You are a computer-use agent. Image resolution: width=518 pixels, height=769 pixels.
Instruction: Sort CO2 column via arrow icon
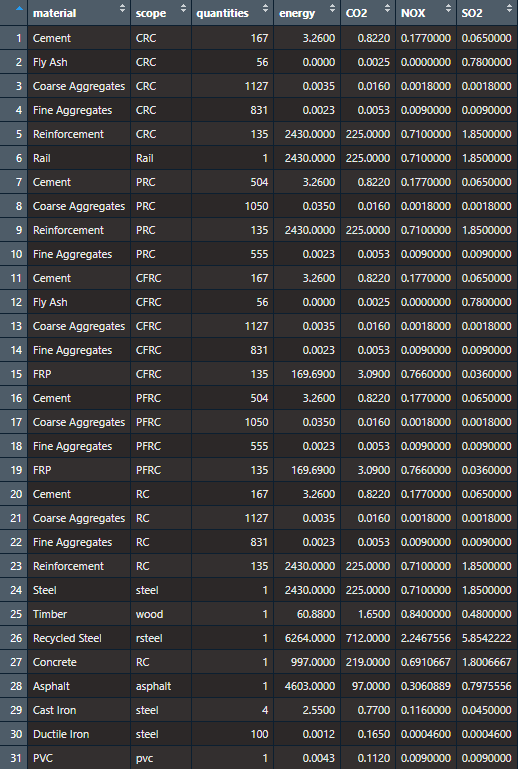point(388,8)
